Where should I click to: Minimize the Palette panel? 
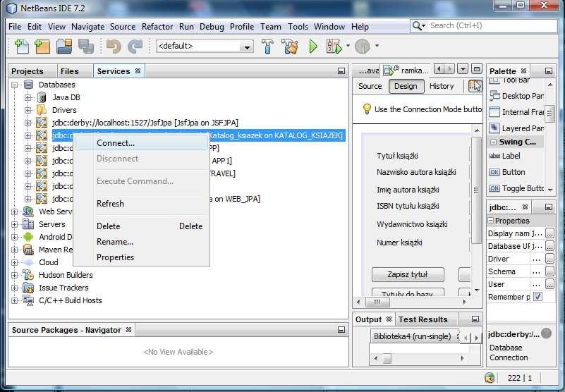[549, 71]
